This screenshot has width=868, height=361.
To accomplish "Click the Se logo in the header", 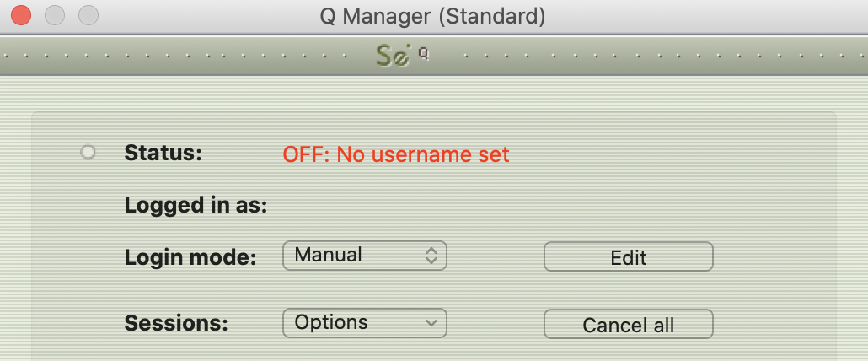I will point(394,57).
